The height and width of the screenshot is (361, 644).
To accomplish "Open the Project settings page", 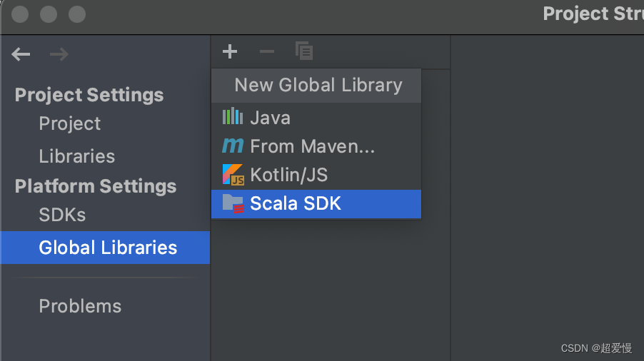I will coord(69,123).
